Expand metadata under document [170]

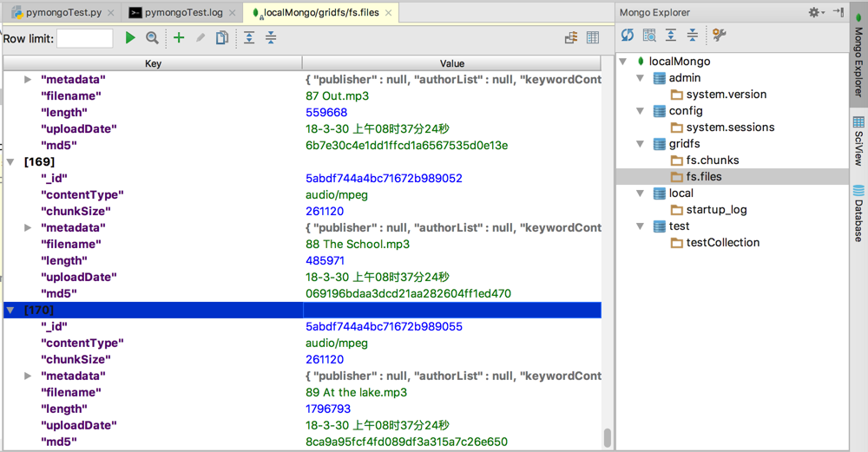point(28,377)
